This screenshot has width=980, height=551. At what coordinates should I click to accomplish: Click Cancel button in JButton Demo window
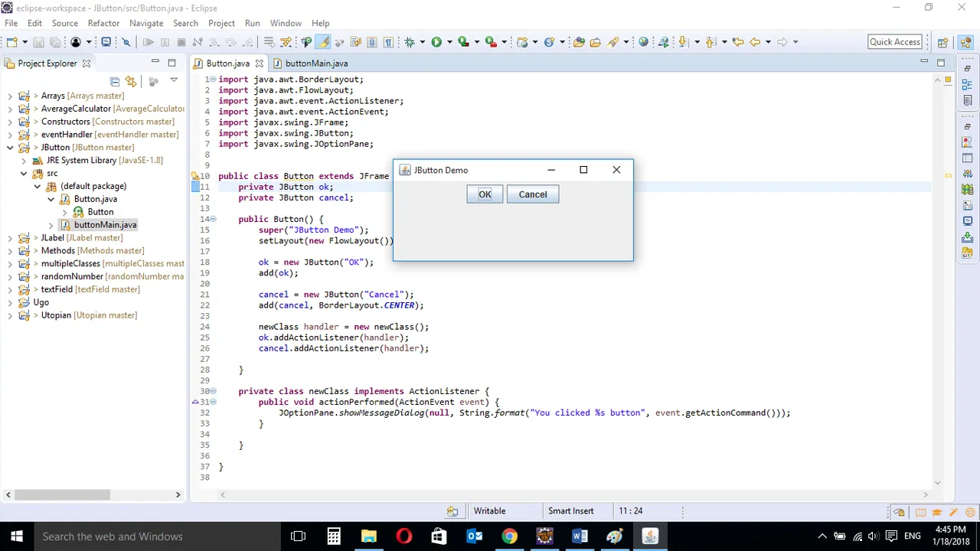click(533, 194)
